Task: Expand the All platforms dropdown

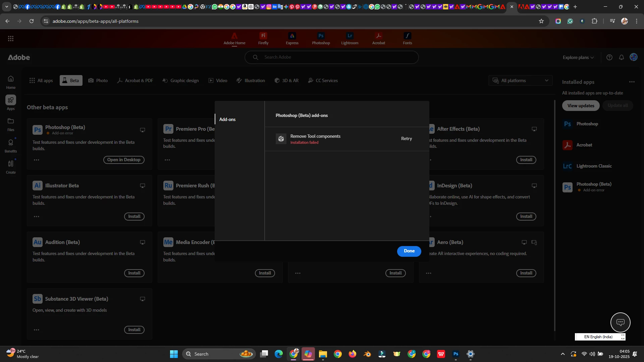Action: point(520,80)
